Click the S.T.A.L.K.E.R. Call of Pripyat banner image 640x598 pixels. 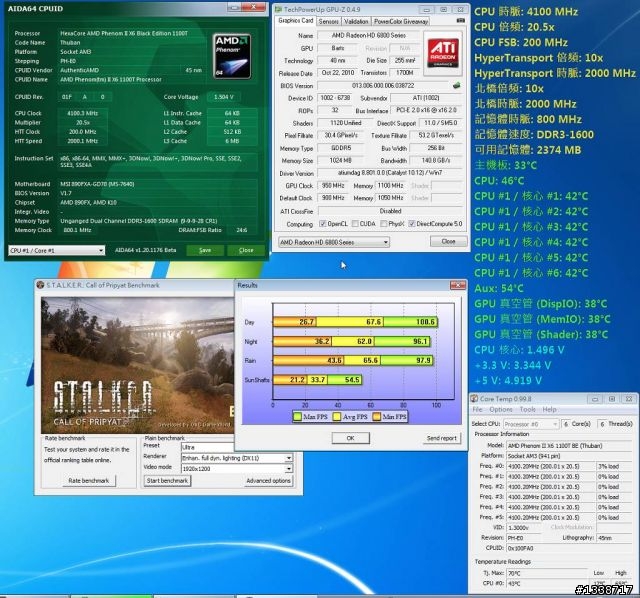138,365
